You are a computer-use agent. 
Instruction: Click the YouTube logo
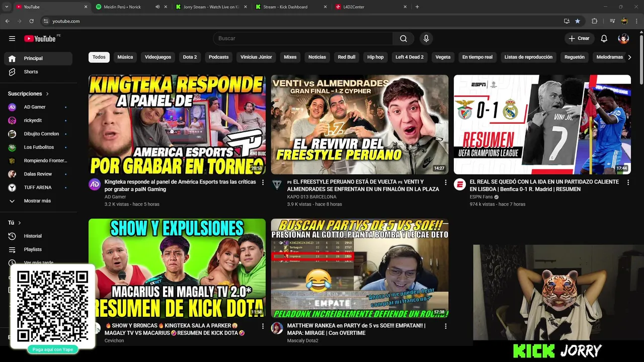(x=40, y=39)
